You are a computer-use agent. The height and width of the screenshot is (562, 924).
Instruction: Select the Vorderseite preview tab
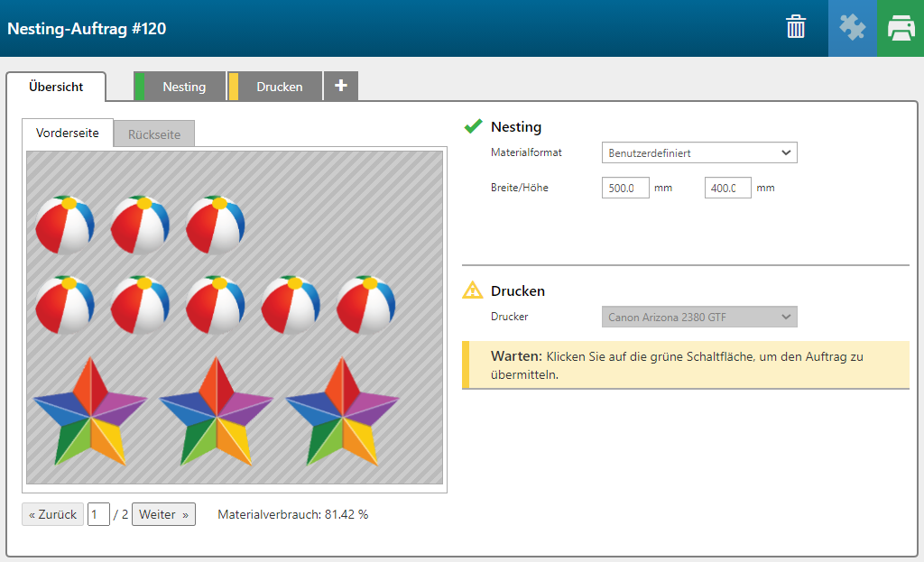(68, 133)
